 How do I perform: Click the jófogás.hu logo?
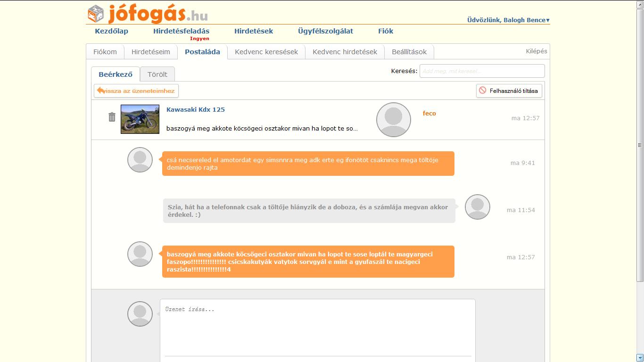pyautogui.click(x=148, y=14)
